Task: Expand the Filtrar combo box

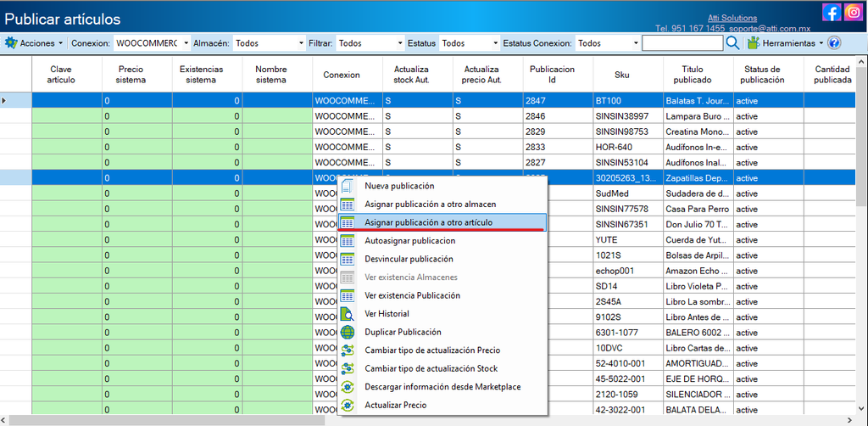Action: click(400, 42)
